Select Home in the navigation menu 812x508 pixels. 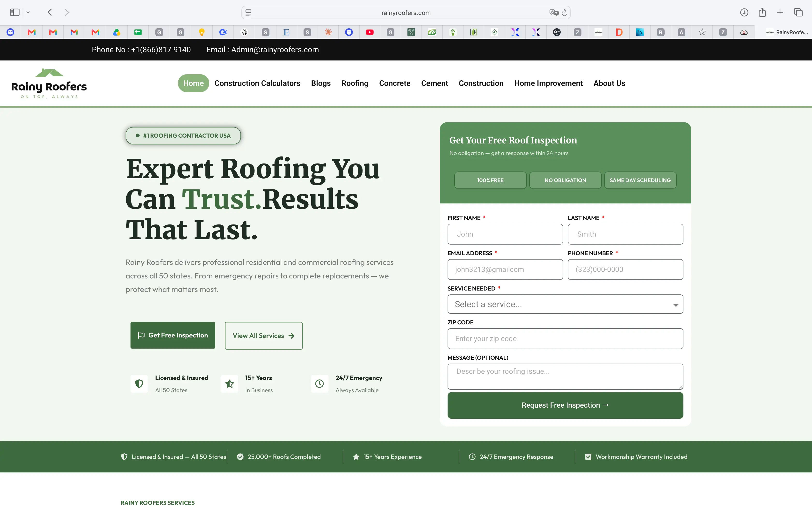coord(193,83)
